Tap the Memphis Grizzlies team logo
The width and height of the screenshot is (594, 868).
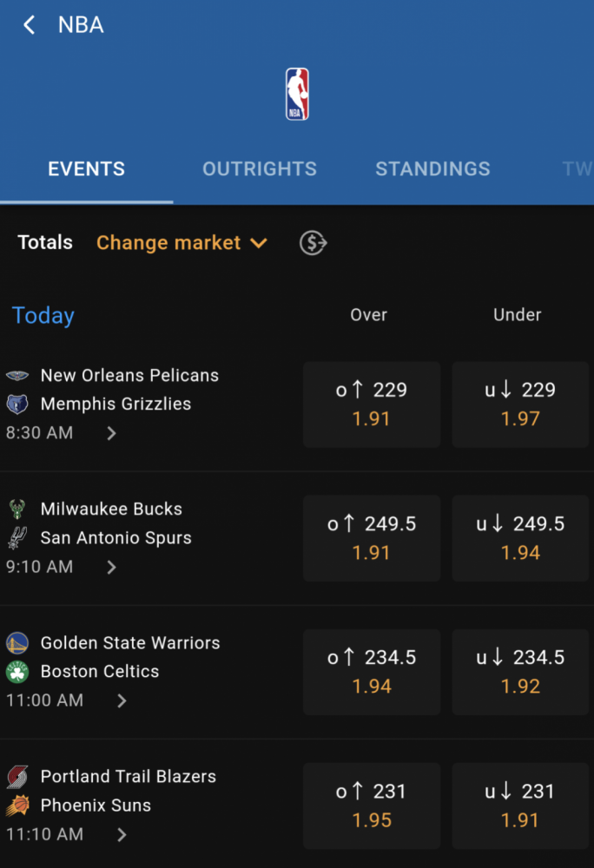pos(17,404)
